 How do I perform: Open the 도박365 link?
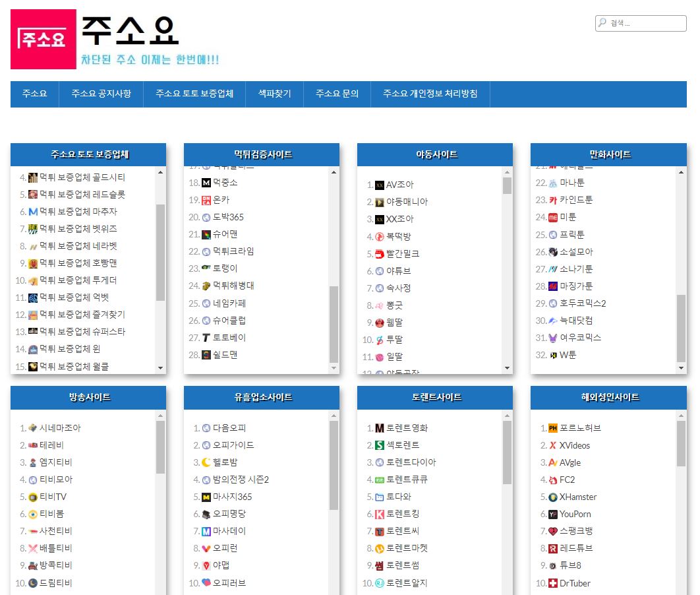tap(228, 217)
